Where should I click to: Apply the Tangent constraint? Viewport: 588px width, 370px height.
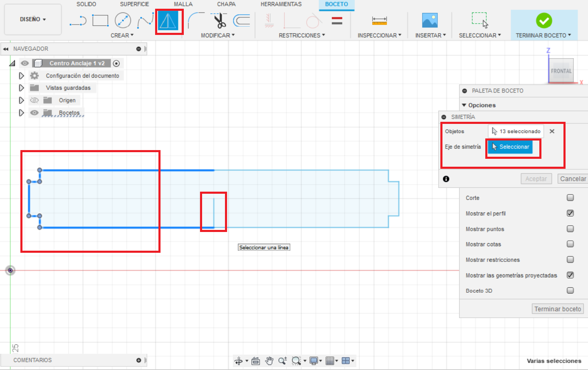click(314, 20)
